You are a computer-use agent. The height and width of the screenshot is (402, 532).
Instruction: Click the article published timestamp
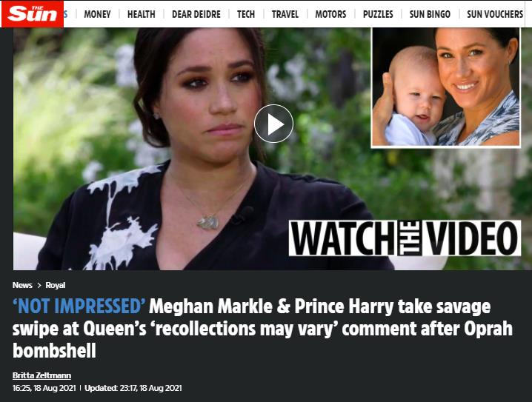(44, 388)
